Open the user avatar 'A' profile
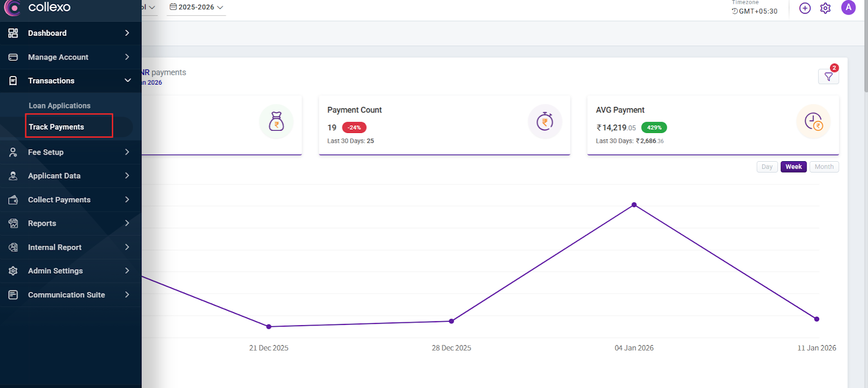 coord(848,8)
